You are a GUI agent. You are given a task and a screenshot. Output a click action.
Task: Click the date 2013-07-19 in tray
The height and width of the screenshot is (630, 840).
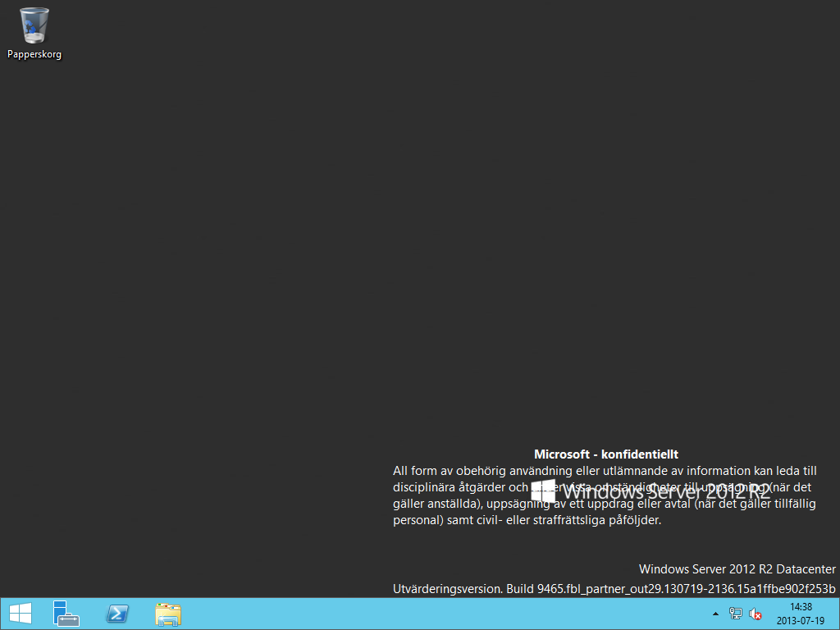(x=801, y=621)
